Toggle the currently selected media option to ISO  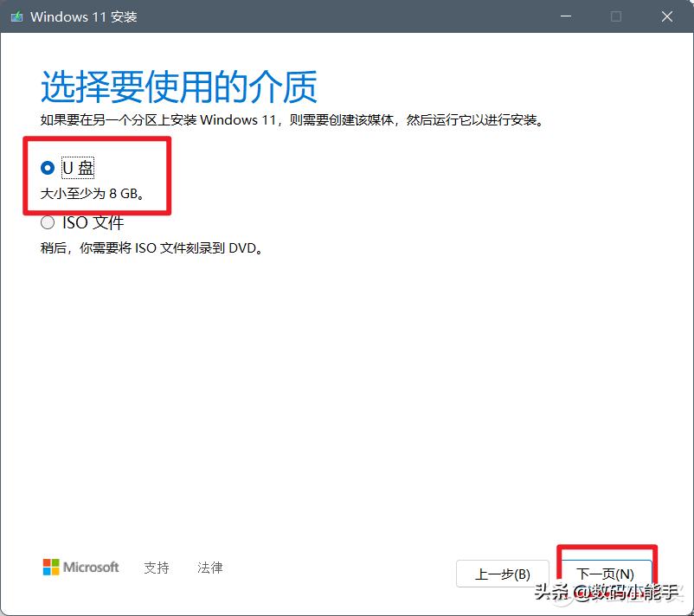click(x=48, y=222)
